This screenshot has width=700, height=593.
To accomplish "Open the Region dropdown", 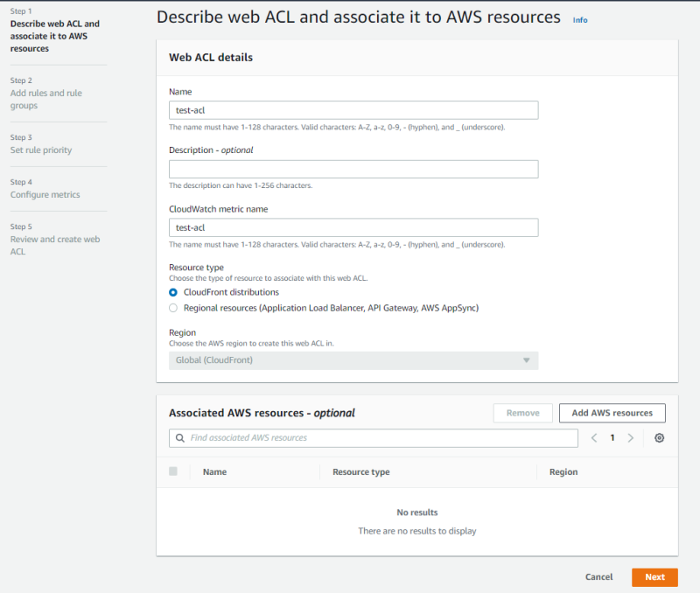I will [353, 360].
